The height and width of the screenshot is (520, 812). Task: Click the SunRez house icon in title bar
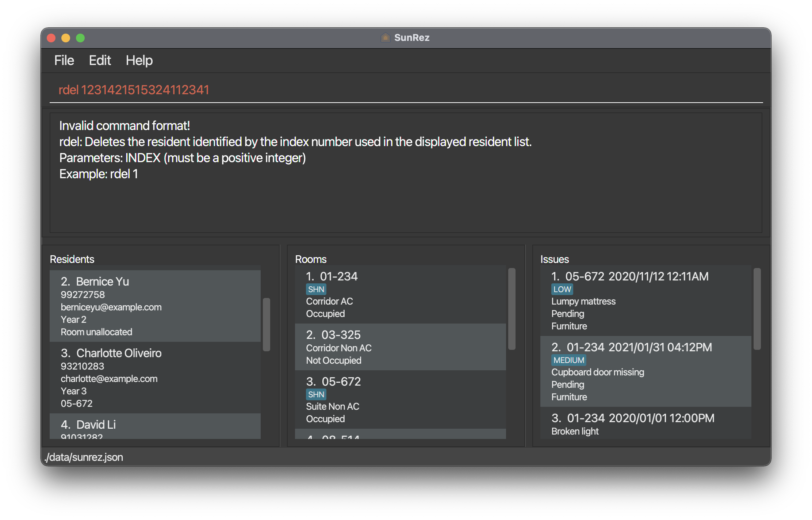385,38
